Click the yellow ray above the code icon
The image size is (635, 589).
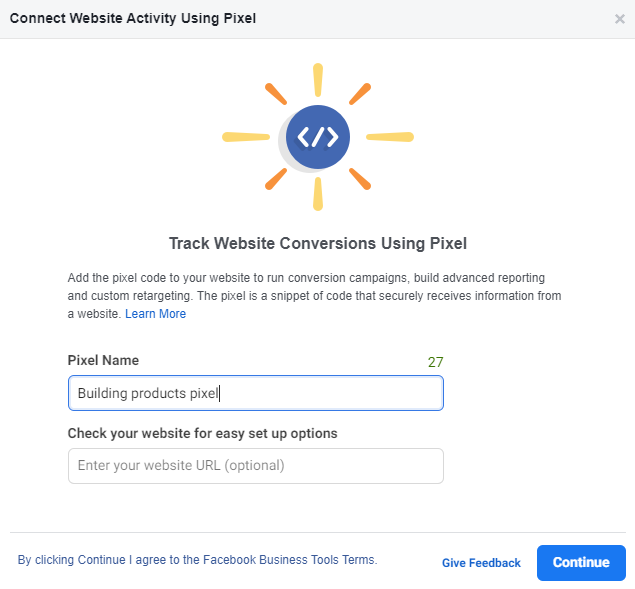pos(318,80)
